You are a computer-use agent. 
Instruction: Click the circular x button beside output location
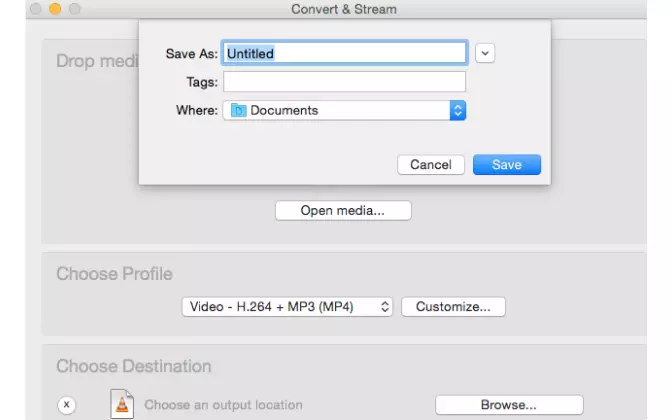tap(66, 405)
